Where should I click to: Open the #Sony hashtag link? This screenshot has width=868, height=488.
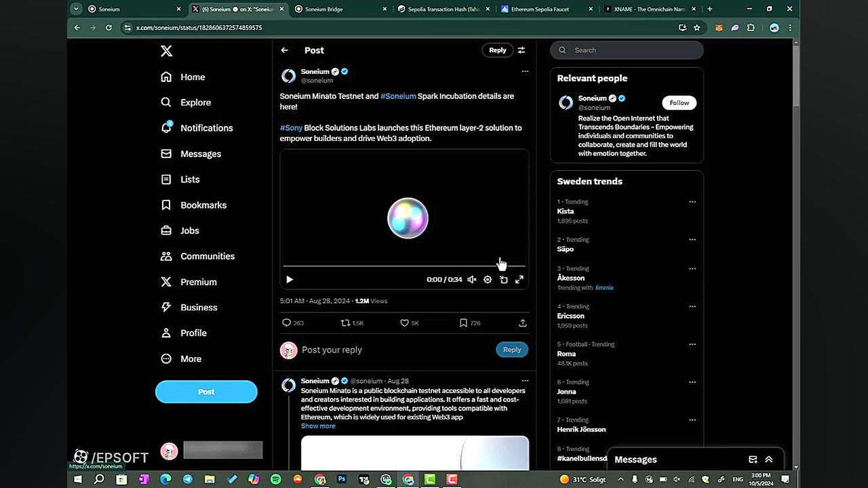tap(292, 128)
